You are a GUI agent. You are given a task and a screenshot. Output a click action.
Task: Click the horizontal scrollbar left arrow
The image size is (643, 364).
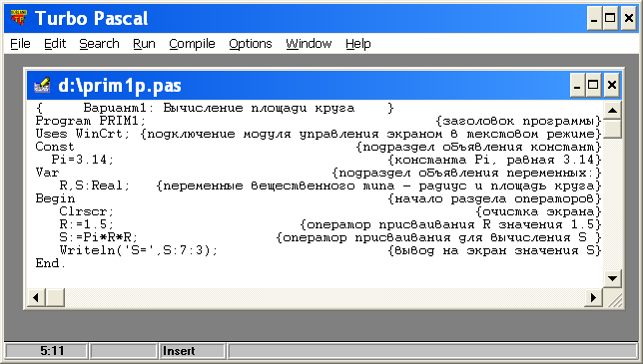click(36, 297)
